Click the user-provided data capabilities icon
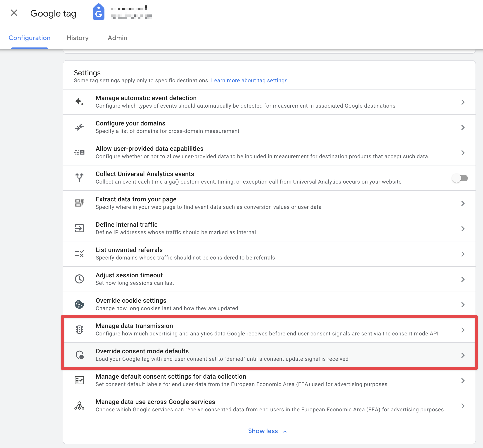The width and height of the screenshot is (483, 448). 79,153
